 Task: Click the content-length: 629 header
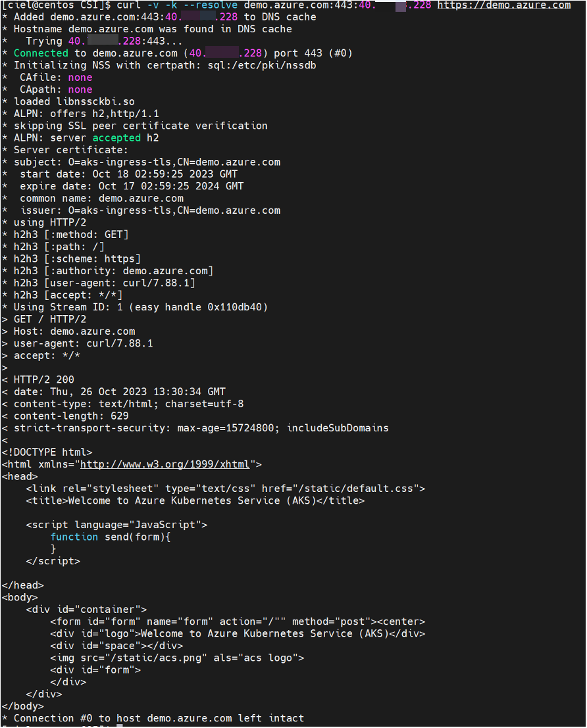(x=71, y=416)
